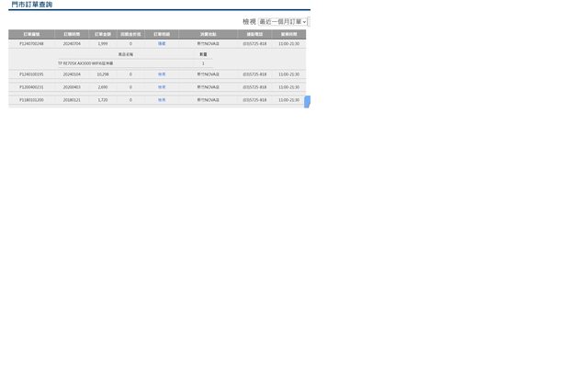Click the 門市訂單查詢 page title

31,6
